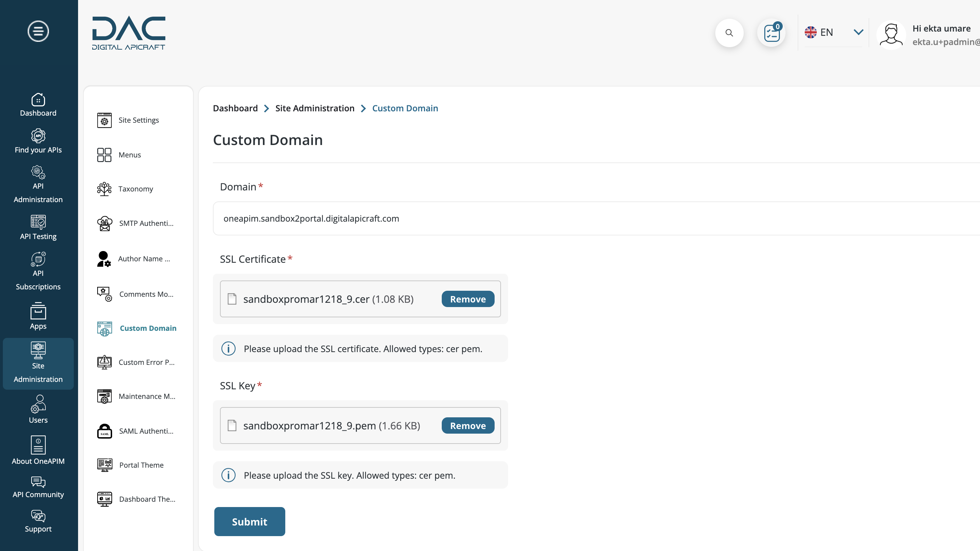Open Apps section

click(x=38, y=316)
